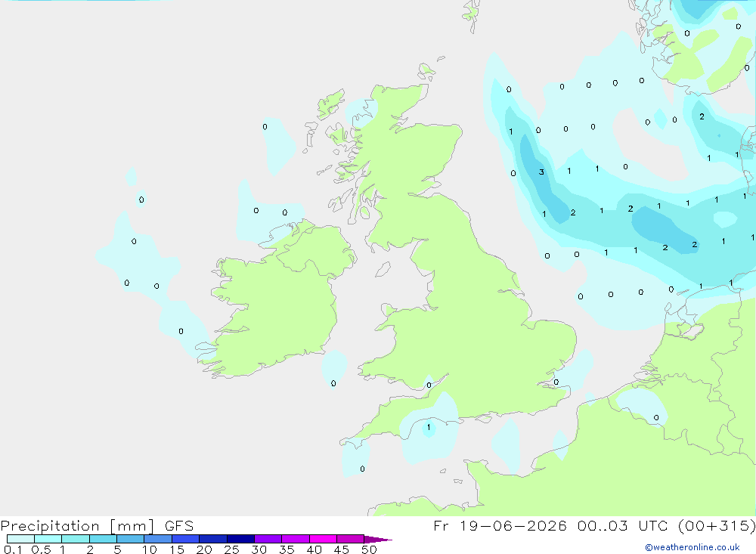
Task: Click the '00..03 UTC' time range text
Action: pyautogui.click(x=624, y=525)
